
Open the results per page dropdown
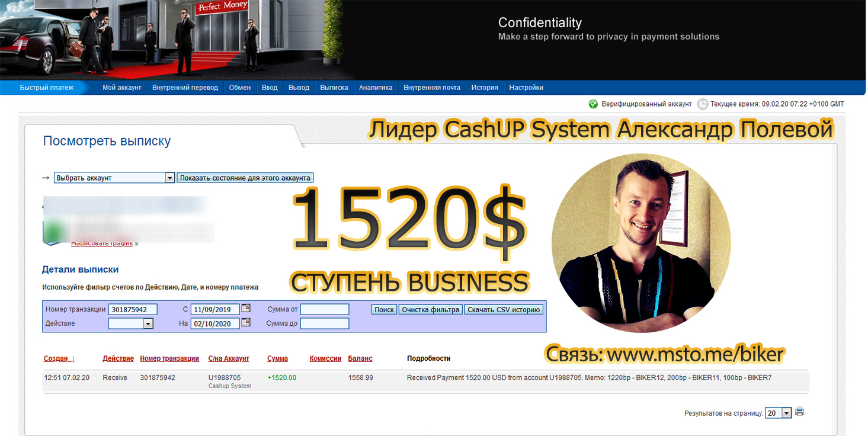coord(779,413)
